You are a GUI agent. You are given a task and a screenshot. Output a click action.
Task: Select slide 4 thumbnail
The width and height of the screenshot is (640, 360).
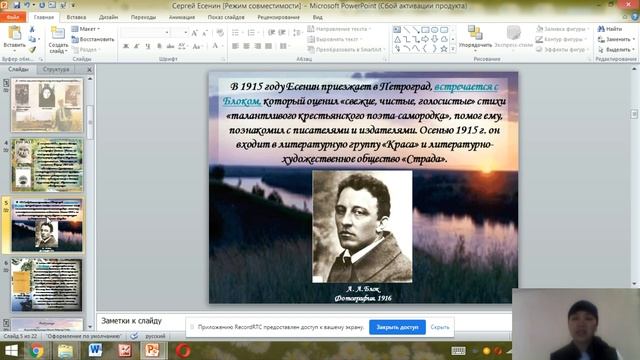(47, 165)
